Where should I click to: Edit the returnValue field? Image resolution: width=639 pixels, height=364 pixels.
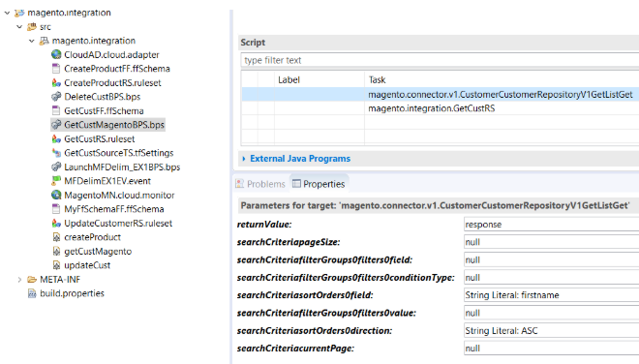click(552, 225)
